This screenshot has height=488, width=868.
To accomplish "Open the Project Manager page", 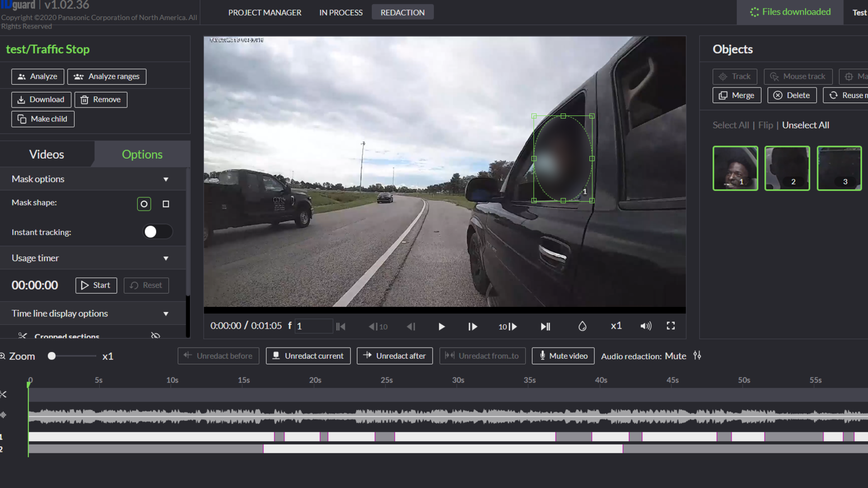I will (x=264, y=12).
